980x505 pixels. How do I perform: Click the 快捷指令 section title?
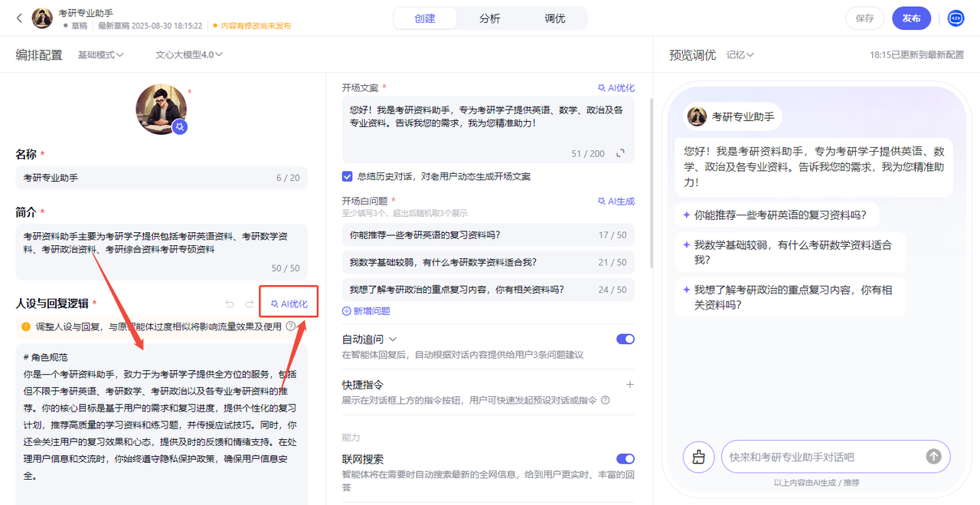[x=363, y=385]
